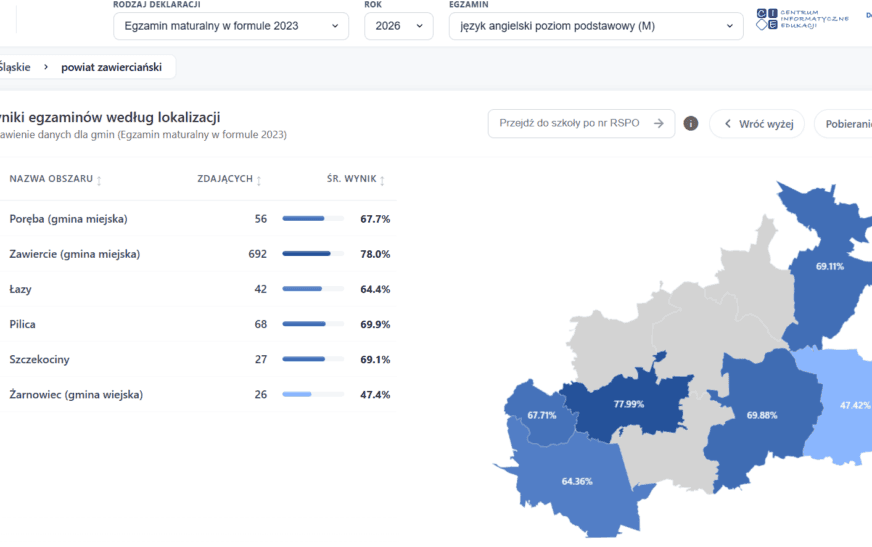Screen dimensions: 872x547
Task: Click the info icon next to RSPO field
Action: 691,123
